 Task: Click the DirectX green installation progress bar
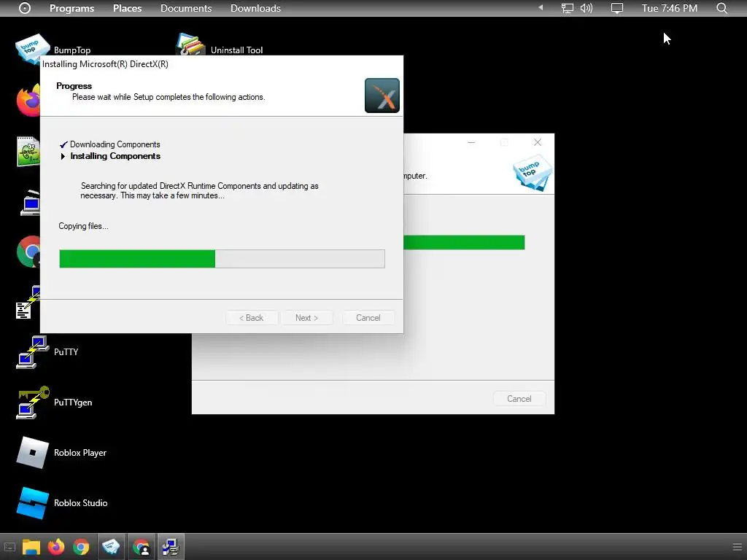(222, 259)
